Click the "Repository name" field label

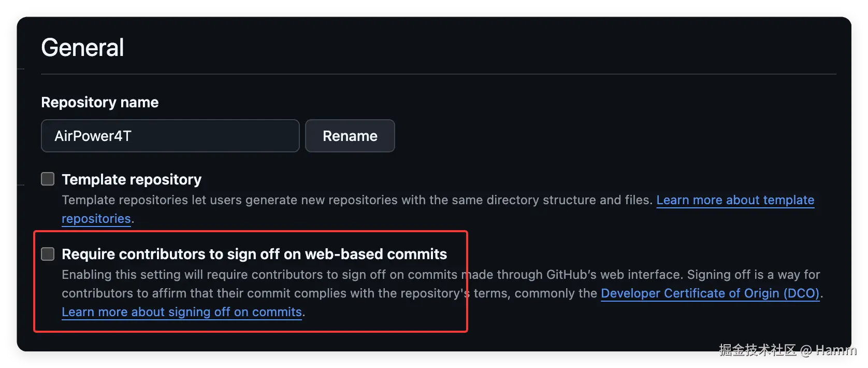(100, 103)
